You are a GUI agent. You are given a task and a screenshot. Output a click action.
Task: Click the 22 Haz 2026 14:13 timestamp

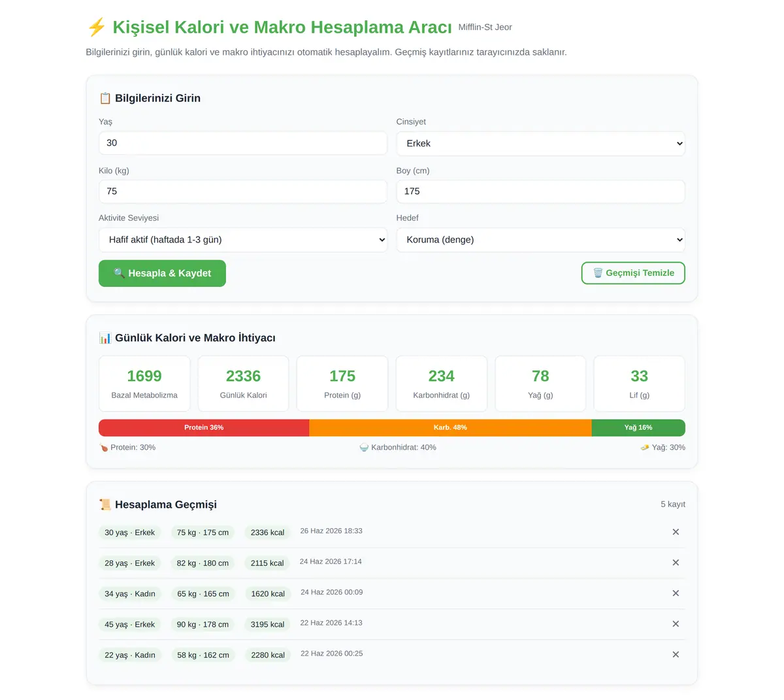click(x=331, y=623)
